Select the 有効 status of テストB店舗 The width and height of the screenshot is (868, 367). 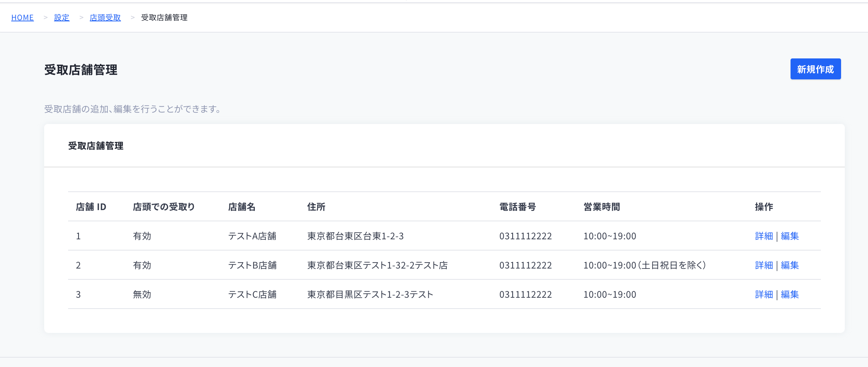pyautogui.click(x=141, y=265)
